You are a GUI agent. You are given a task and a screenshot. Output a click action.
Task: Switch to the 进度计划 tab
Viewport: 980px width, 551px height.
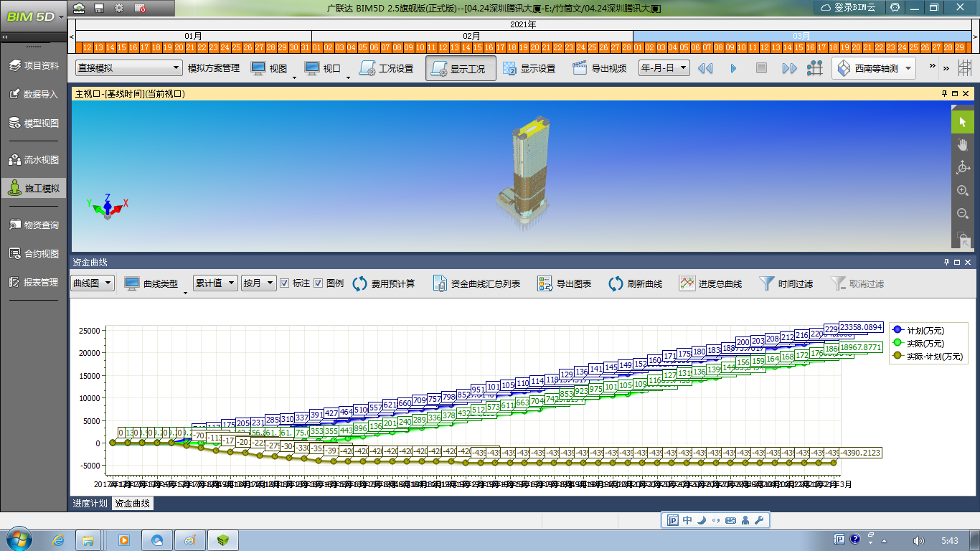tap(90, 504)
